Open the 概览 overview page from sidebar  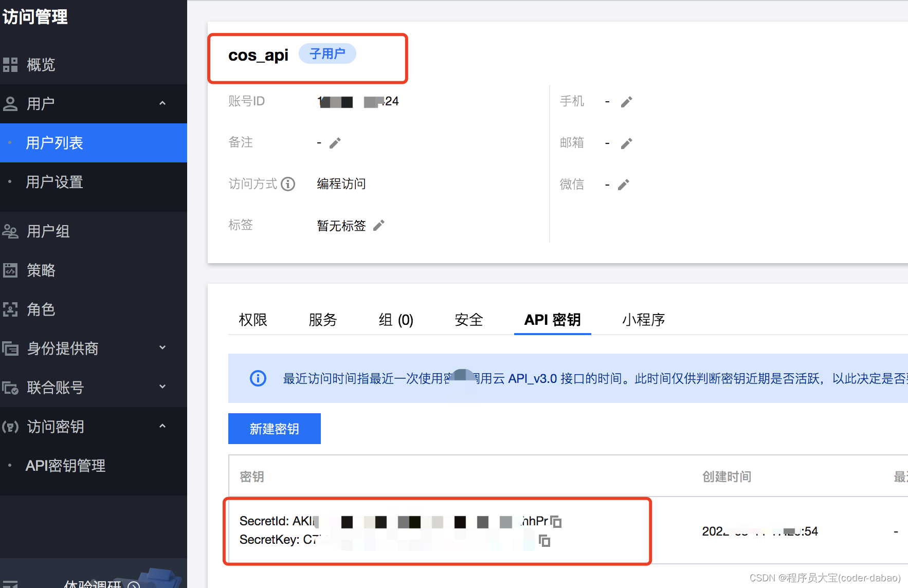pyautogui.click(x=41, y=65)
